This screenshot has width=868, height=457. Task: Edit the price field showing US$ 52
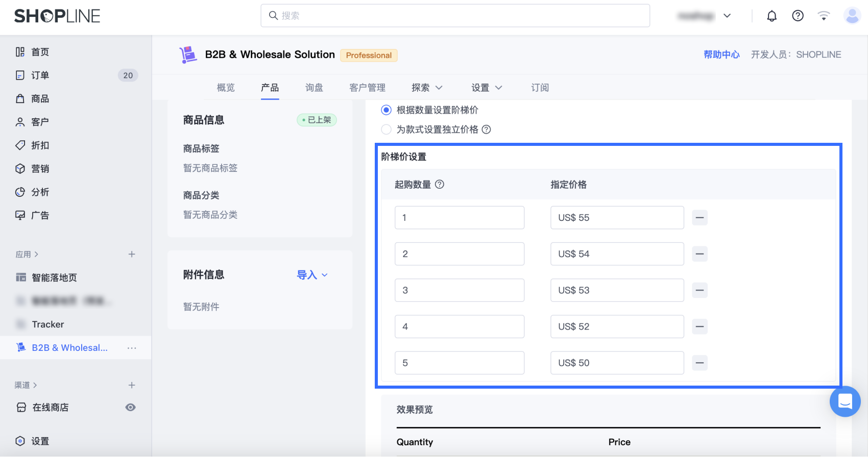[617, 326]
